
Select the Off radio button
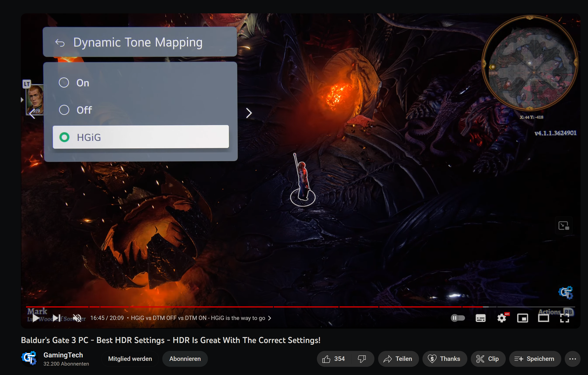(64, 110)
